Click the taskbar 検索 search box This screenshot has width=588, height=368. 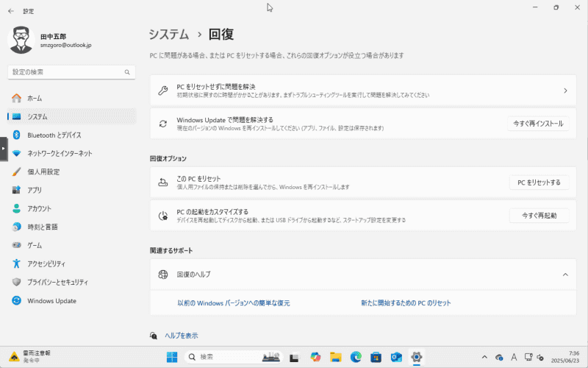pos(234,357)
